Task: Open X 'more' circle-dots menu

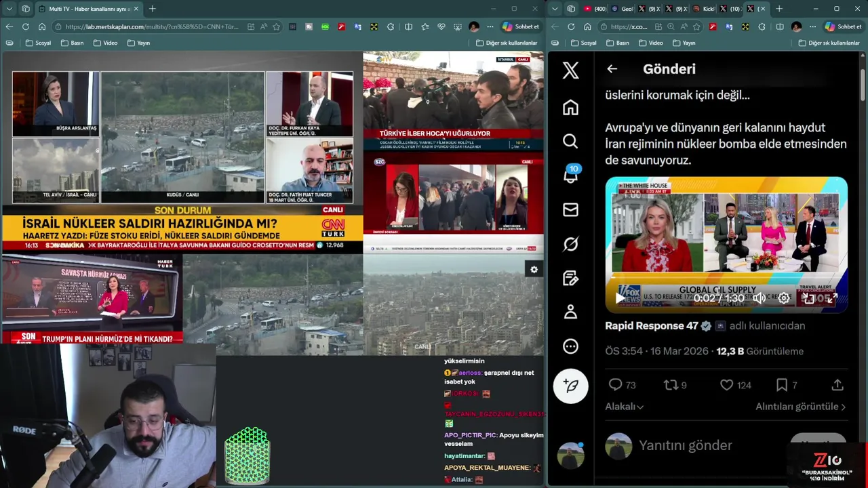Action: (570, 346)
